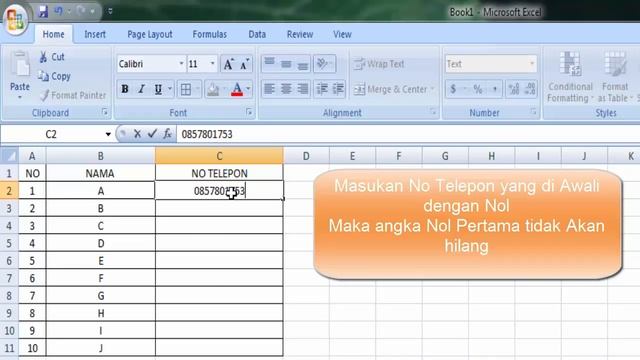Screen dimensions: 640x360
Task: Copy the selection to clipboard
Action: [54, 76]
